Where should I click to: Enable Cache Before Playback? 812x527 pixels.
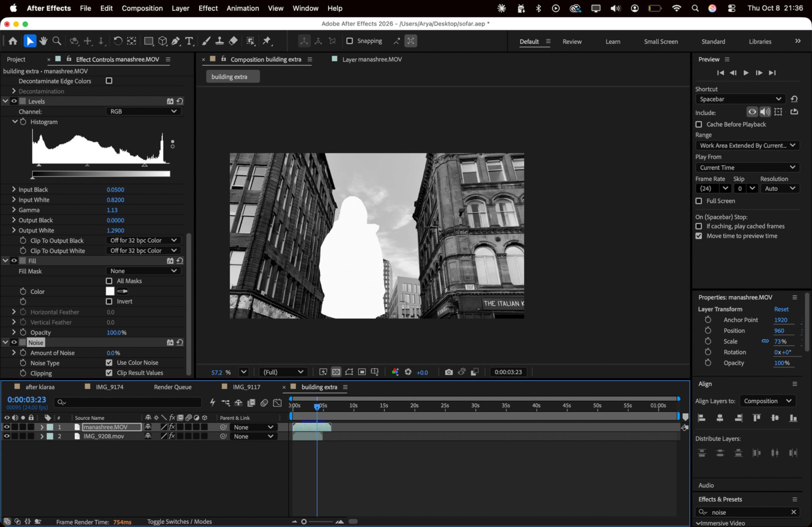coord(699,124)
